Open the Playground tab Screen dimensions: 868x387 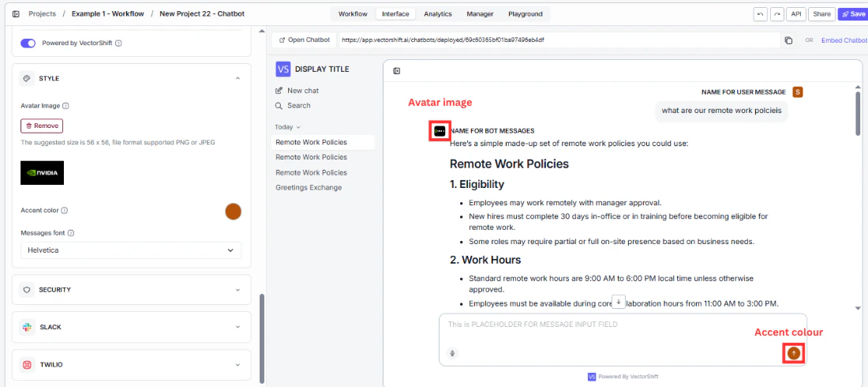pyautogui.click(x=526, y=14)
